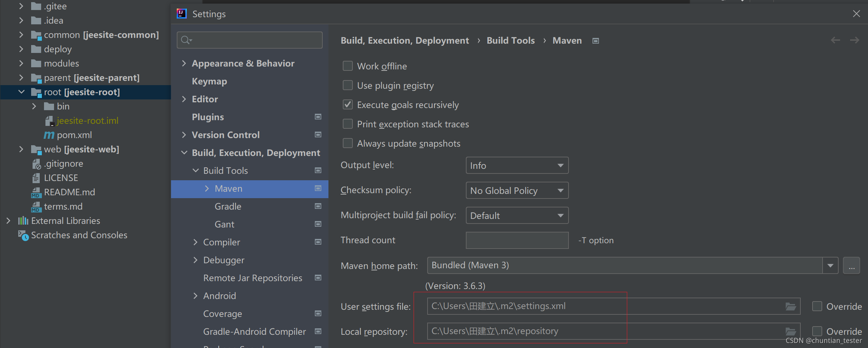
Task: Uncheck Execute goals recursively
Action: (x=348, y=104)
